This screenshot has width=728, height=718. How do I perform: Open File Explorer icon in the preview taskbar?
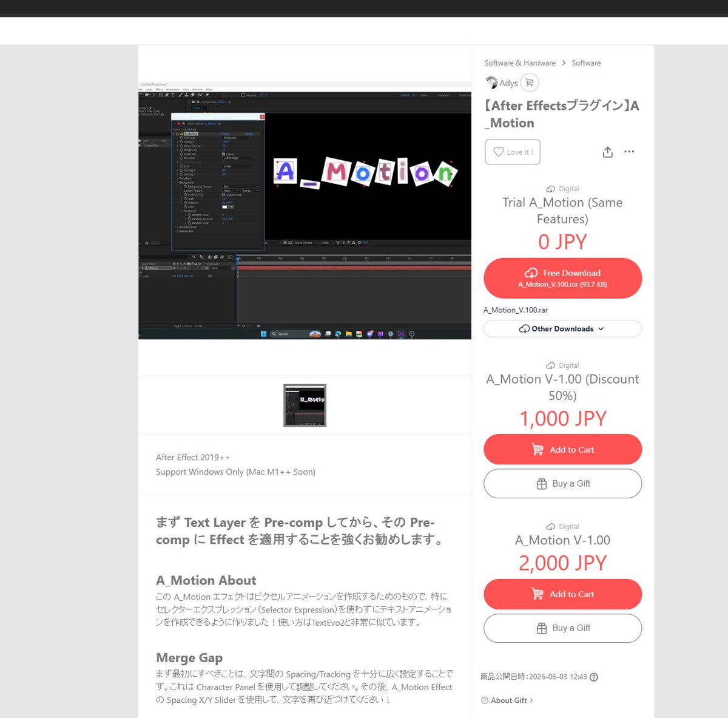click(348, 334)
